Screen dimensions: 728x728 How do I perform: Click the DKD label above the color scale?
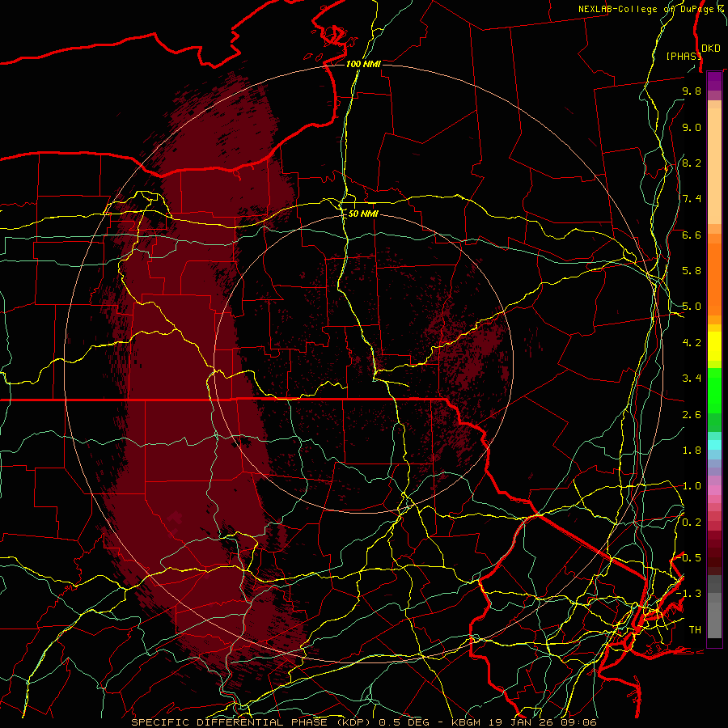[711, 49]
